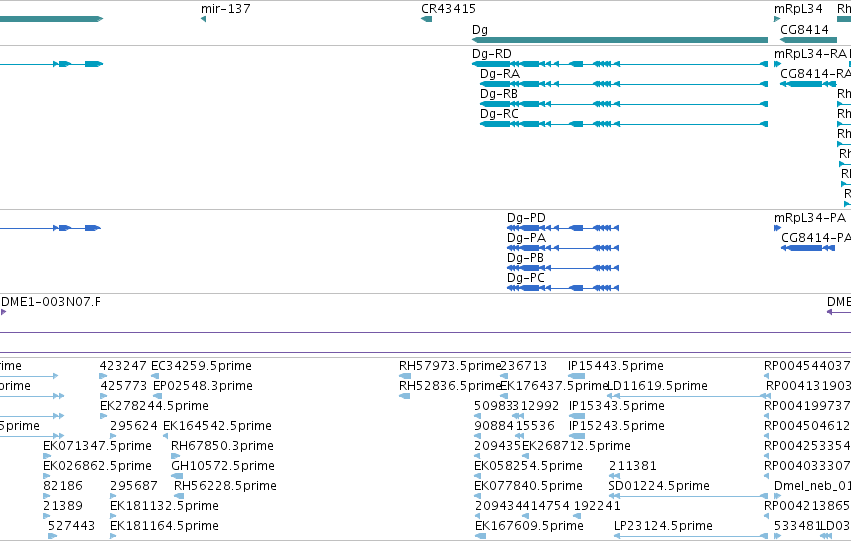This screenshot has height=541, width=851.
Task: Select EST 192241
Action: (597, 506)
